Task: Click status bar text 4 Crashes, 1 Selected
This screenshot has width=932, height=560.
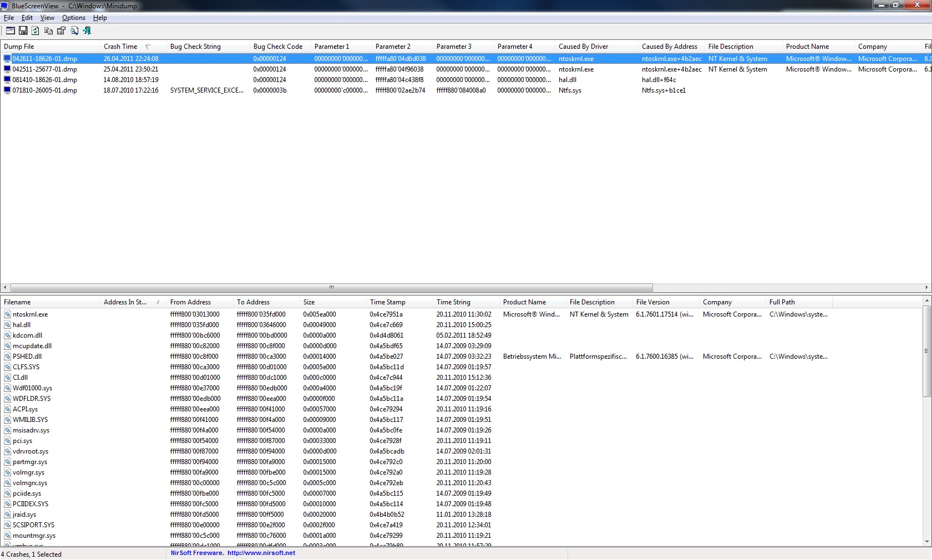Action: coord(32,554)
